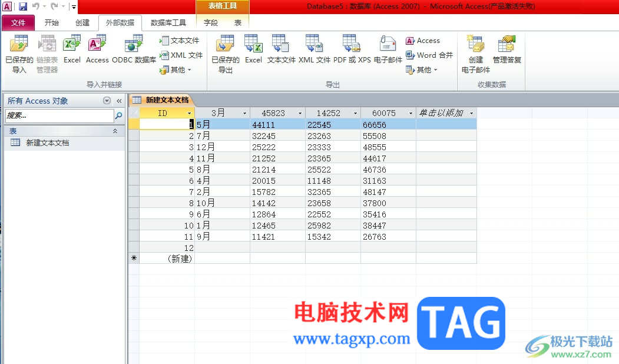Switch to 数据库工具 ribbon tab

coord(168,23)
